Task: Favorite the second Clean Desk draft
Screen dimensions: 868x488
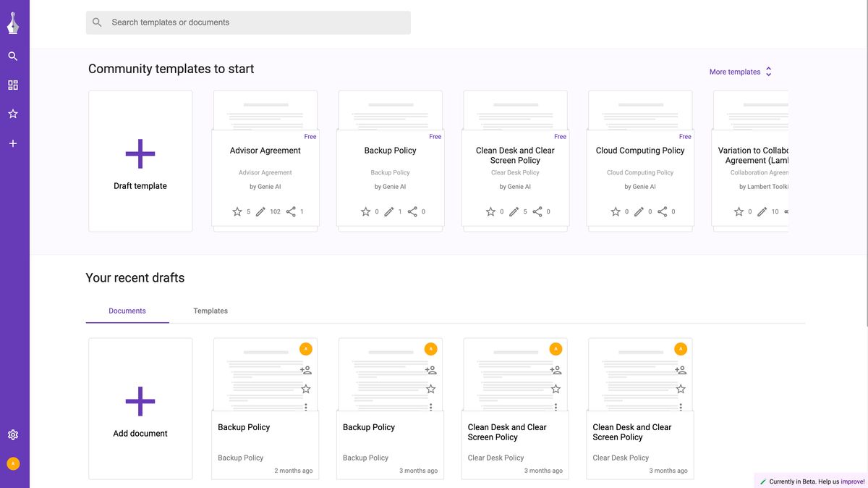Action: point(680,388)
